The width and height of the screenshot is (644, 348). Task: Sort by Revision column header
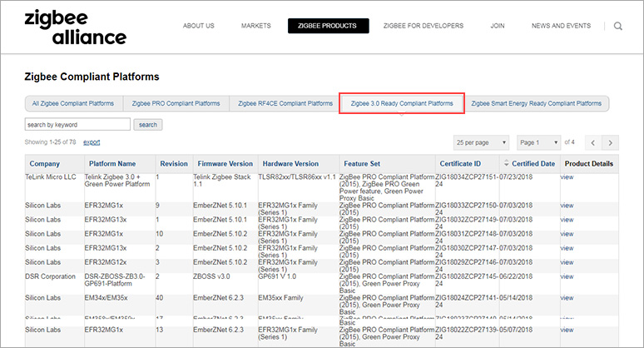[x=174, y=163]
